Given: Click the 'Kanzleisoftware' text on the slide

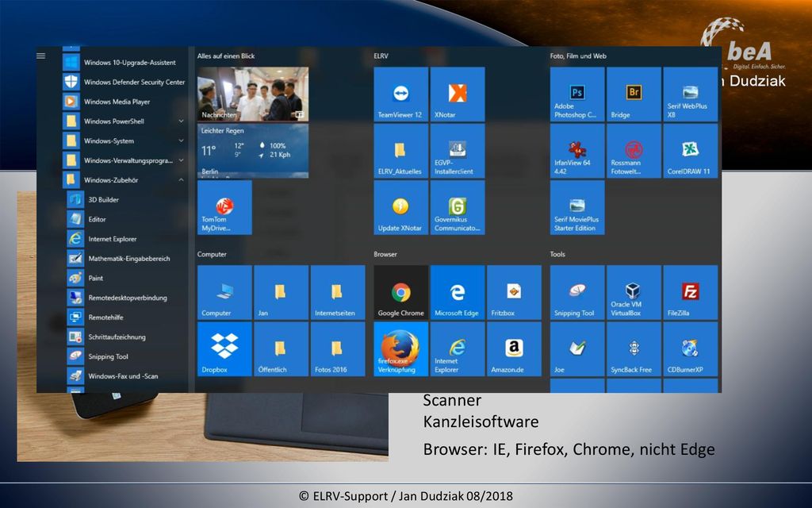Looking at the screenshot, I should (481, 421).
